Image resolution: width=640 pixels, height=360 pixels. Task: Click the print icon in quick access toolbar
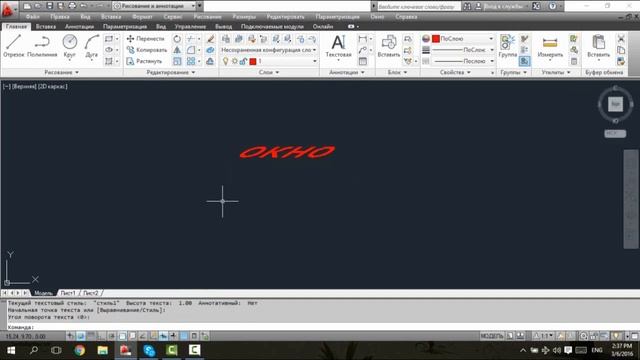[x=72, y=6]
